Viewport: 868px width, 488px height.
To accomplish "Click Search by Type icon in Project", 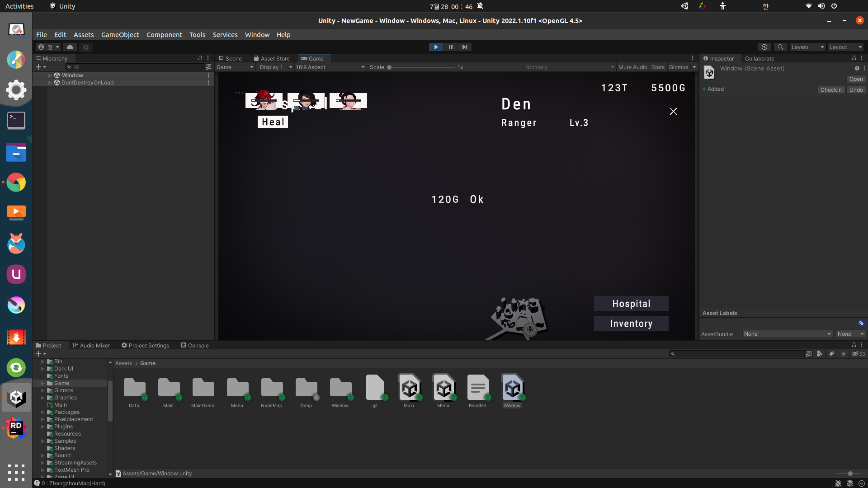I will click(820, 354).
